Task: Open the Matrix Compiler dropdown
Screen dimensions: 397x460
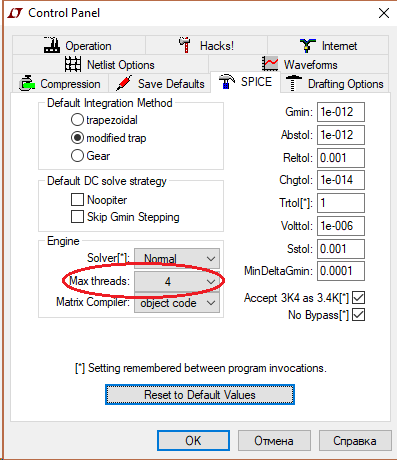Action: click(x=177, y=303)
